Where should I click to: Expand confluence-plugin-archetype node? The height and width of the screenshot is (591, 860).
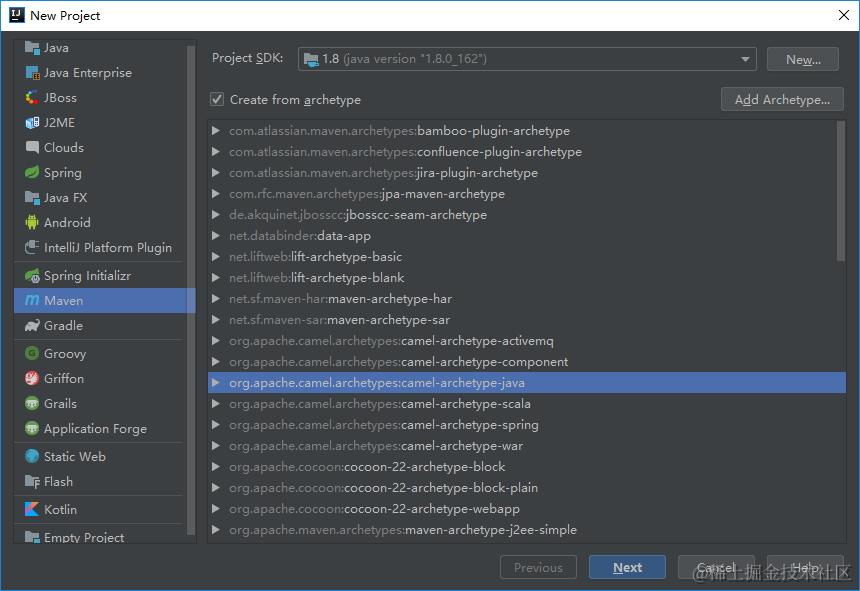(216, 151)
